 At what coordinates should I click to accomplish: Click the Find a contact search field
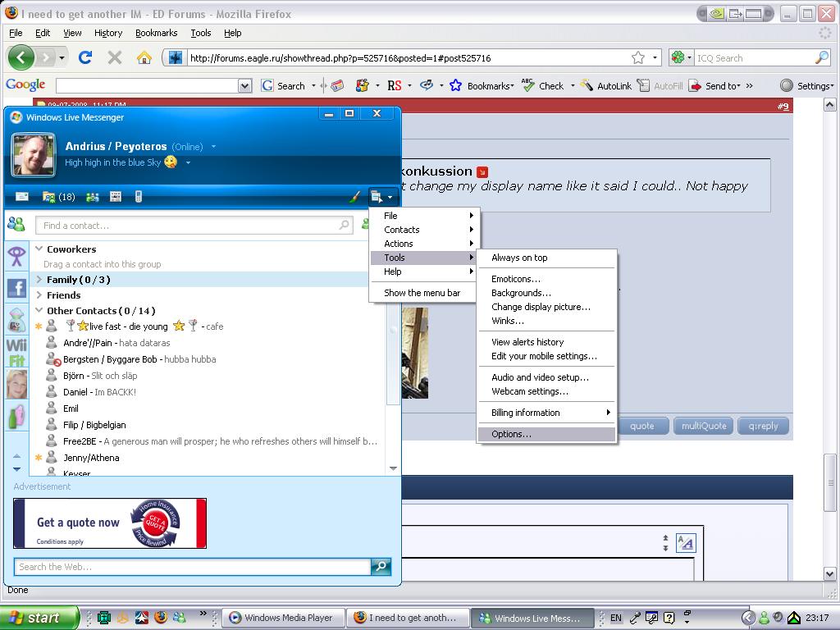tap(194, 226)
